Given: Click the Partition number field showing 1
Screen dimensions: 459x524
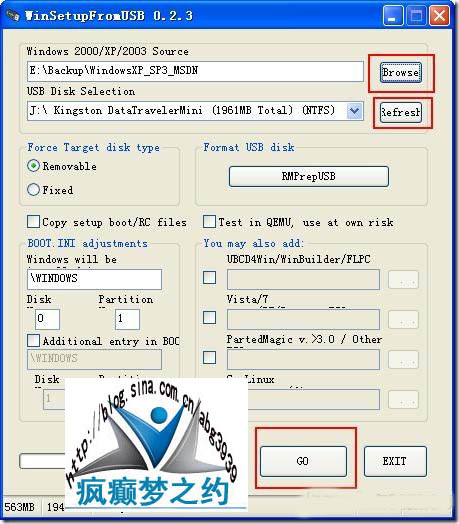Looking at the screenshot, I should tap(127, 319).
